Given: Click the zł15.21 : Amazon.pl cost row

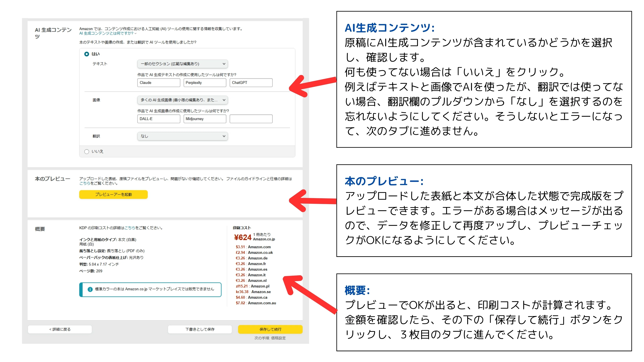Looking at the screenshot, I should [x=253, y=286].
